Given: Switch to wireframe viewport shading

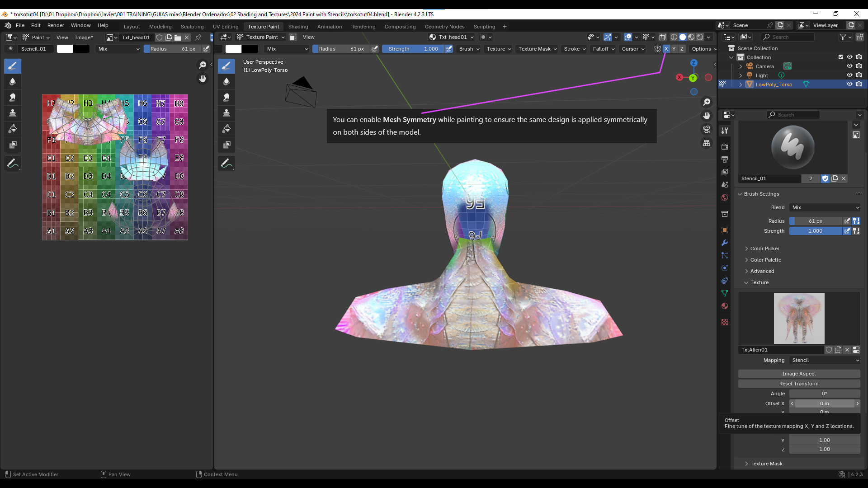Looking at the screenshot, I should [x=674, y=37].
